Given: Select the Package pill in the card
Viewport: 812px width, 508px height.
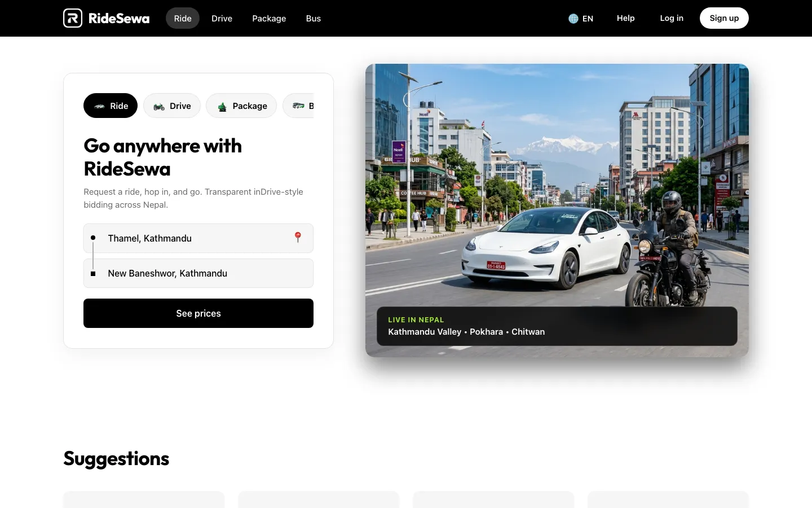Looking at the screenshot, I should tap(241, 106).
